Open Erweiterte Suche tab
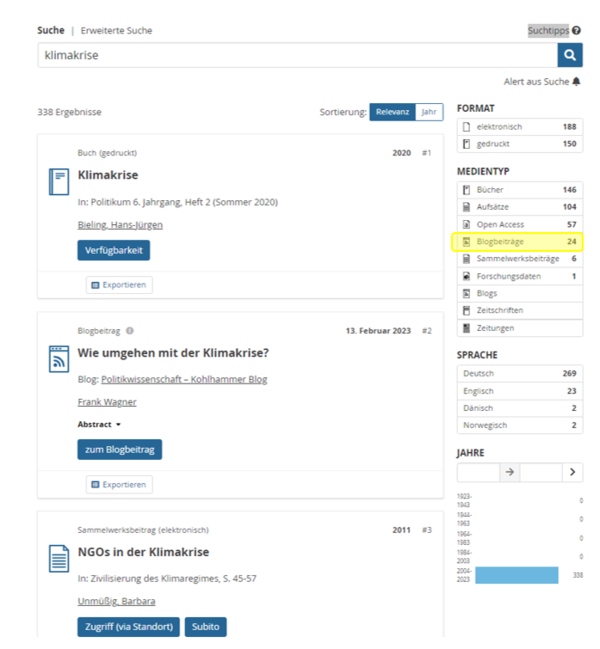Screen dimensions: 600x649 (x=117, y=31)
